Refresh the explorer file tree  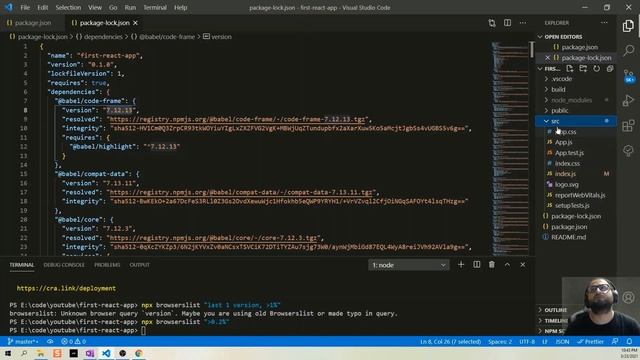click(x=596, y=69)
